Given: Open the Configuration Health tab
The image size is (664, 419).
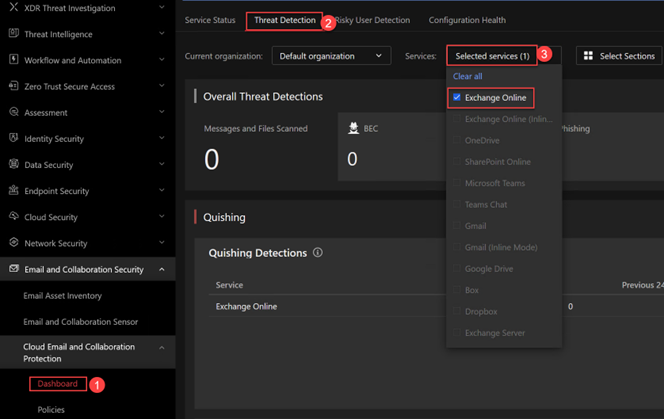Looking at the screenshot, I should [x=467, y=20].
